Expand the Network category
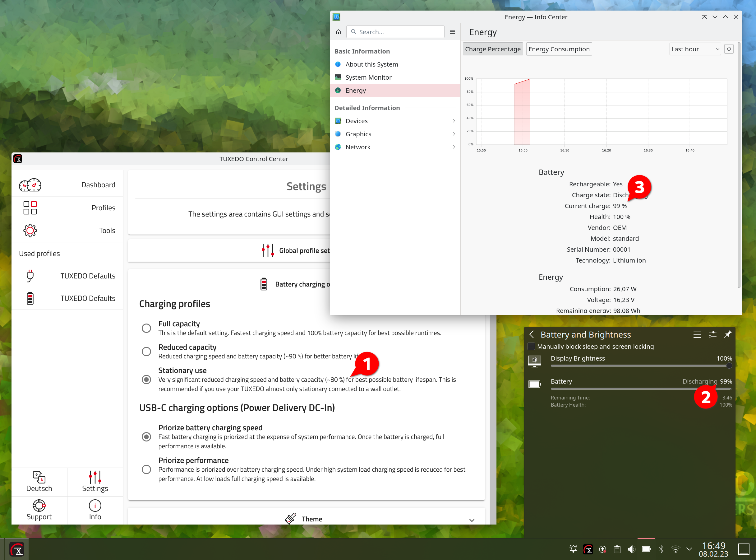 click(x=395, y=147)
